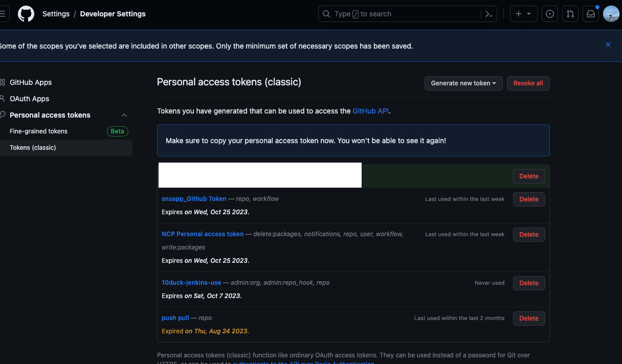The height and width of the screenshot is (364, 622).
Task: Delete the NCP Personal access token
Action: 529,235
